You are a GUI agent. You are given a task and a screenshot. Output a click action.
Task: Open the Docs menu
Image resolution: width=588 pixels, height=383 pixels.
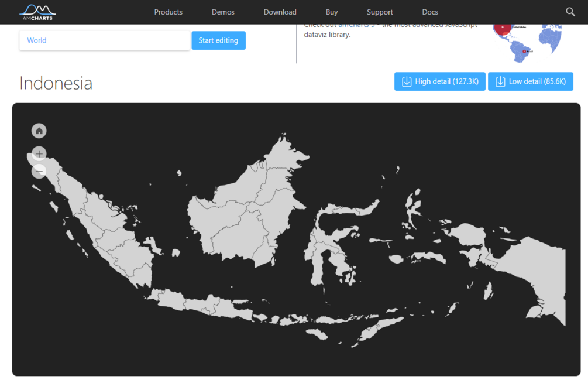pyautogui.click(x=430, y=12)
